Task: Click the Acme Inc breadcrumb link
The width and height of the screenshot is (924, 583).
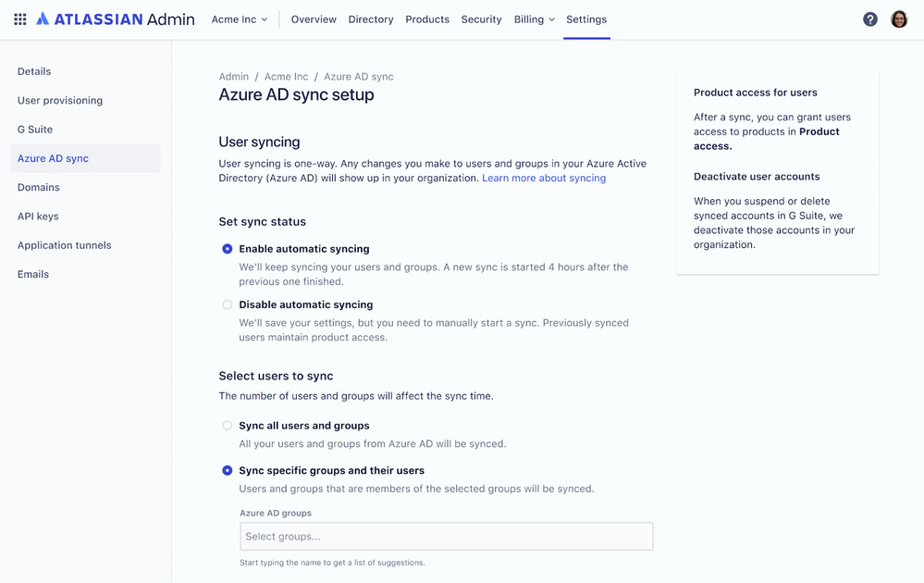Action: 286,77
